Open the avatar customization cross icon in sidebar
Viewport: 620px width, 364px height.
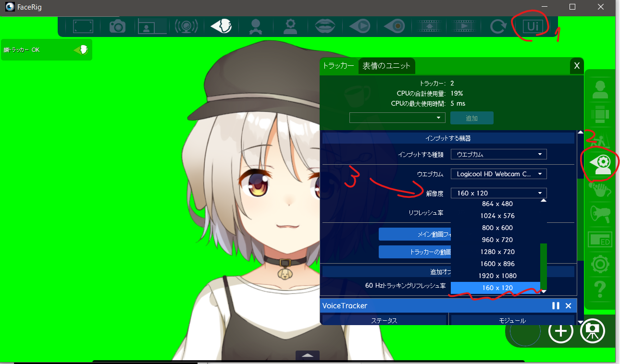[x=600, y=114]
